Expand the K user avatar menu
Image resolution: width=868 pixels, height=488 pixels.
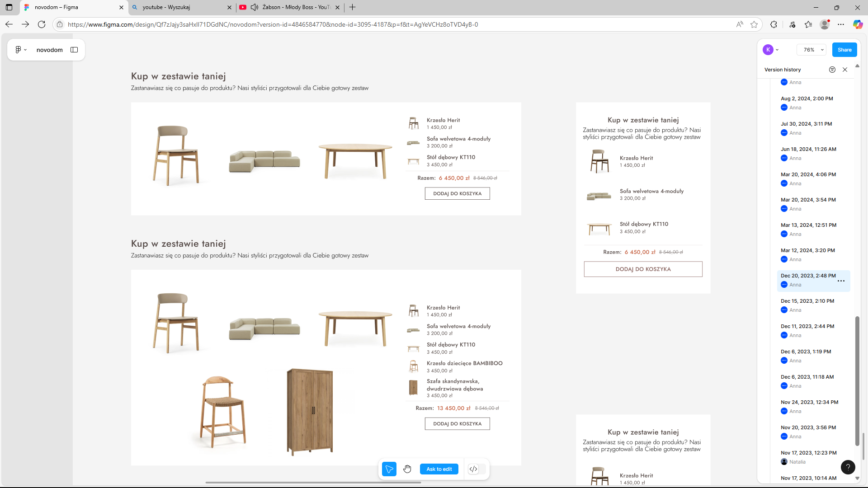[x=771, y=50]
